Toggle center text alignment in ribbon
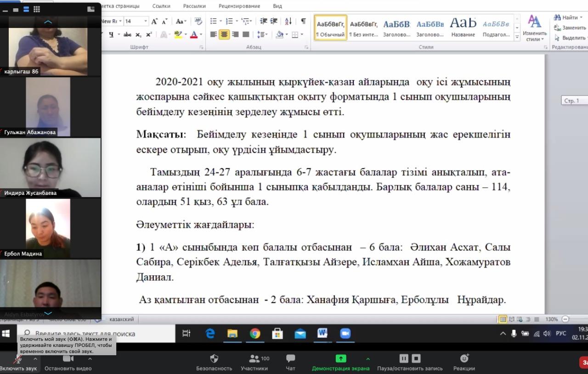The width and height of the screenshot is (588, 374). 224,34
